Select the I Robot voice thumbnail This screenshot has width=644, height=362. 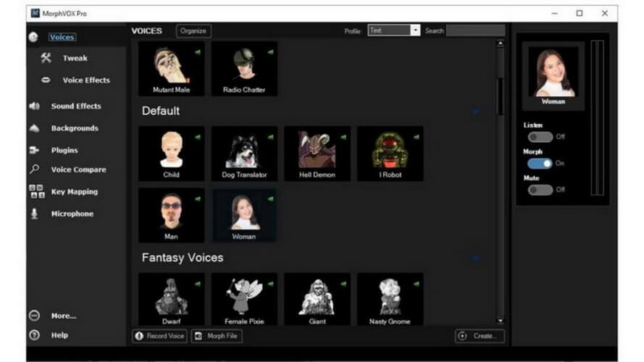pos(390,153)
